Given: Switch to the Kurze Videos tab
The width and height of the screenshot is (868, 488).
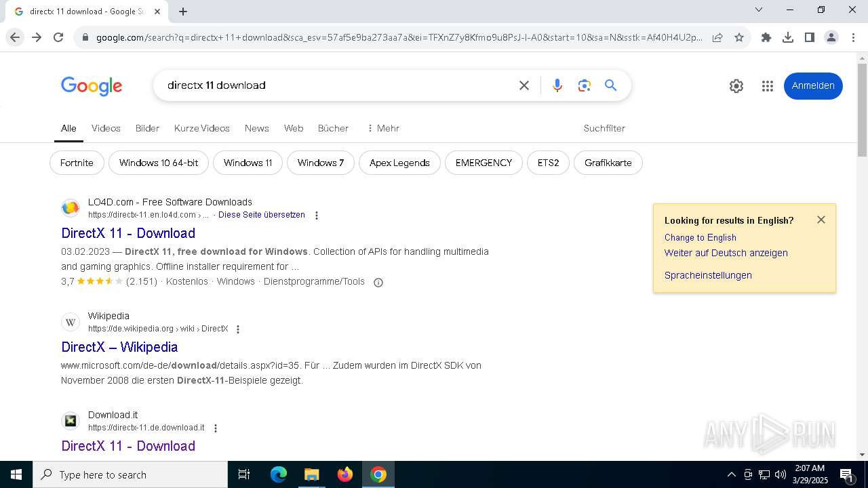Looking at the screenshot, I should [x=202, y=128].
